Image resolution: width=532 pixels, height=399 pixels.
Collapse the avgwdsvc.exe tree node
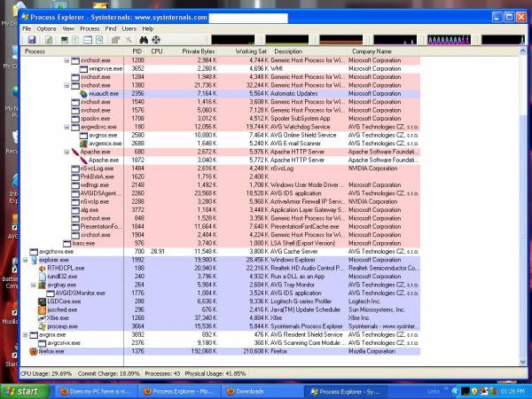(66, 127)
